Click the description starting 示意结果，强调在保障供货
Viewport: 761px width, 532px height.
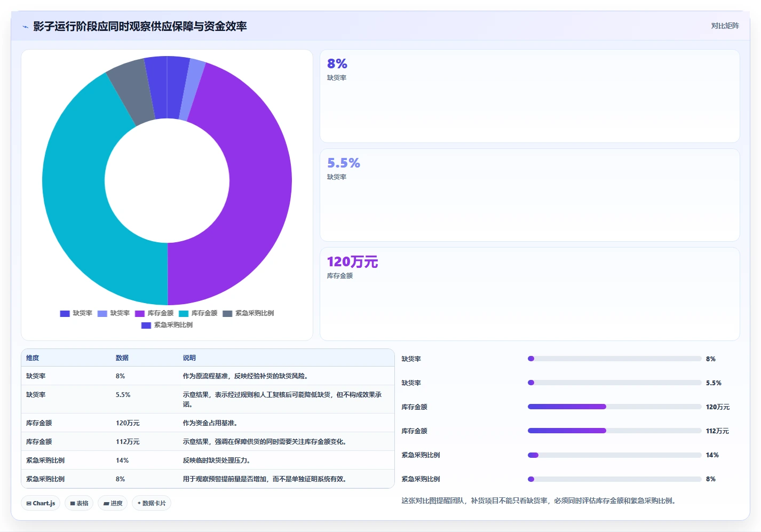tap(266, 442)
